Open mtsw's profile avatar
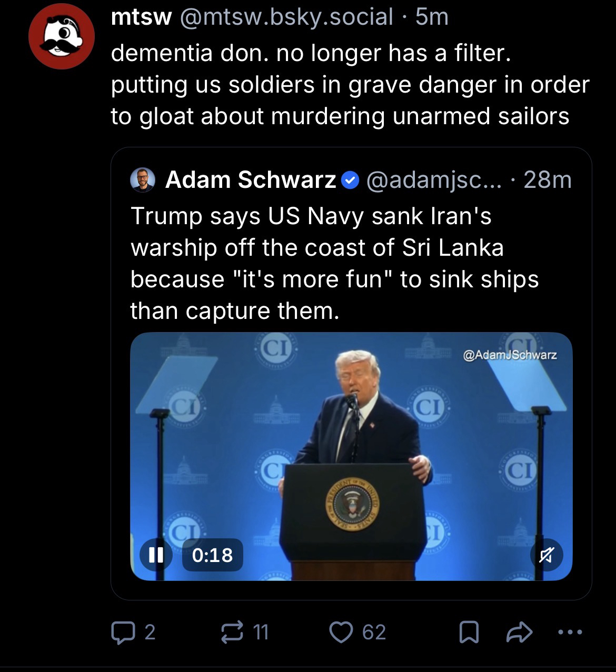 pyautogui.click(x=61, y=36)
